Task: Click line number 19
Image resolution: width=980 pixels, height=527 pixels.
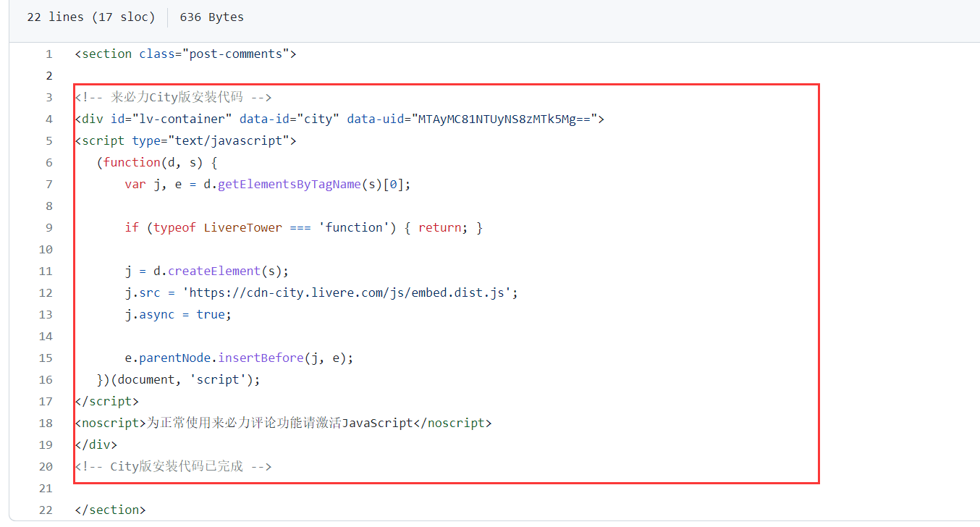Action: pyautogui.click(x=46, y=444)
